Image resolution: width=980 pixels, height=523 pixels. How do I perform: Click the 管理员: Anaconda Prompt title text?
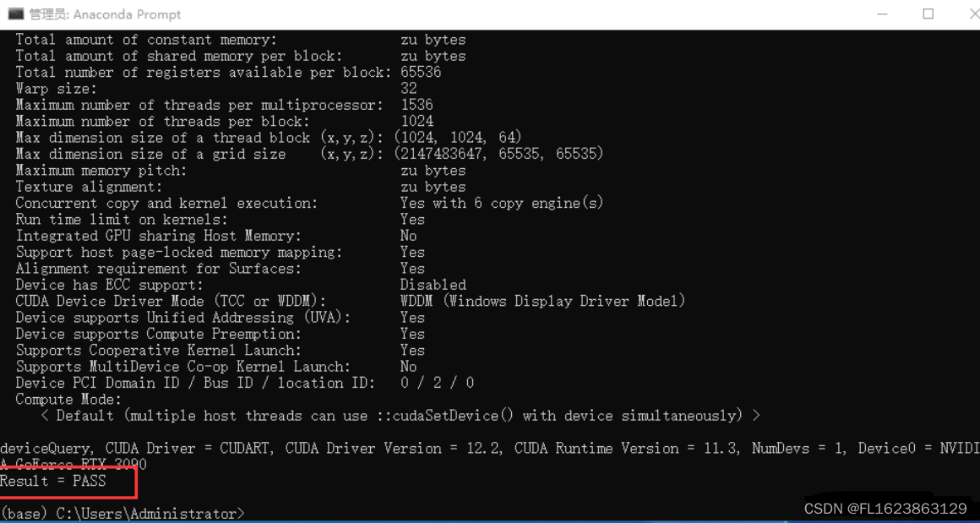(x=106, y=14)
